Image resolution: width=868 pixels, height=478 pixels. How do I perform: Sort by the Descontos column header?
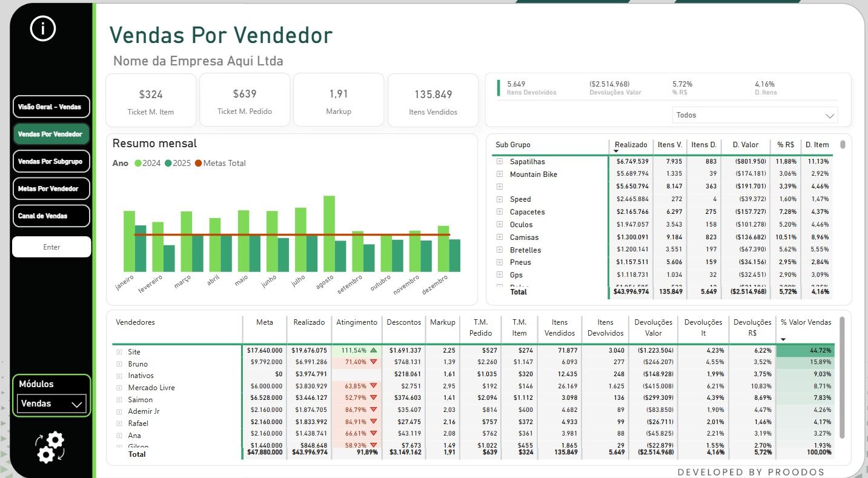(x=403, y=322)
